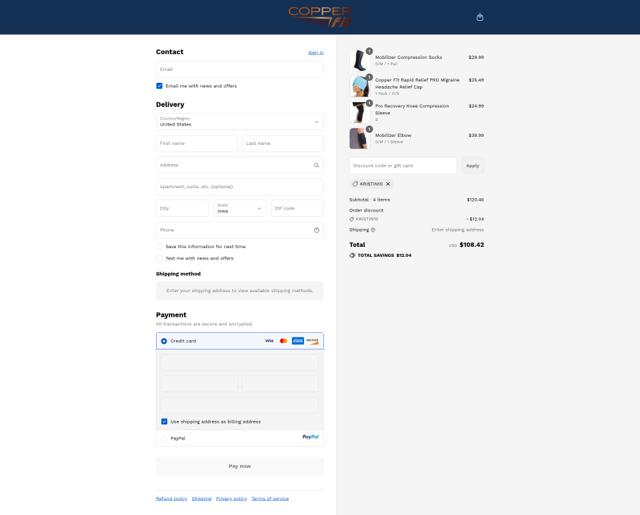
Task: Click the American Express card icon
Action: tap(298, 341)
